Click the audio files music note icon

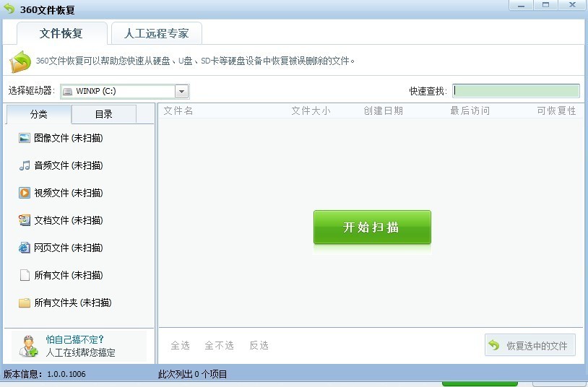(x=25, y=165)
